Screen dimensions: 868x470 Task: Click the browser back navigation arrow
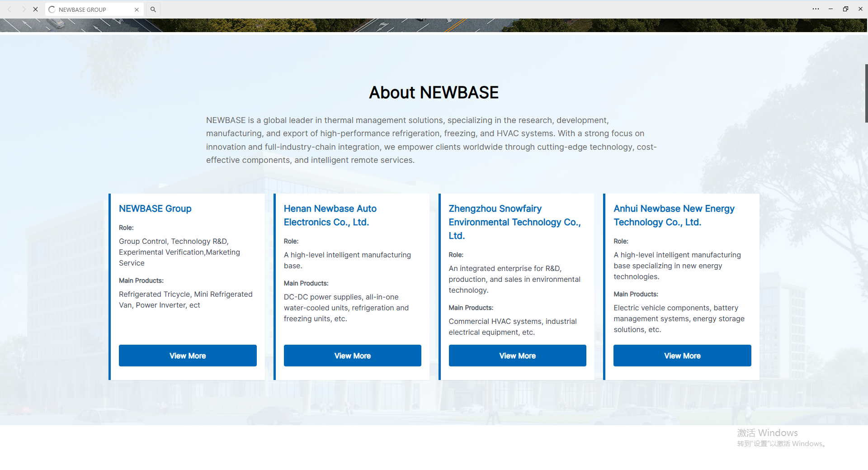click(x=10, y=9)
